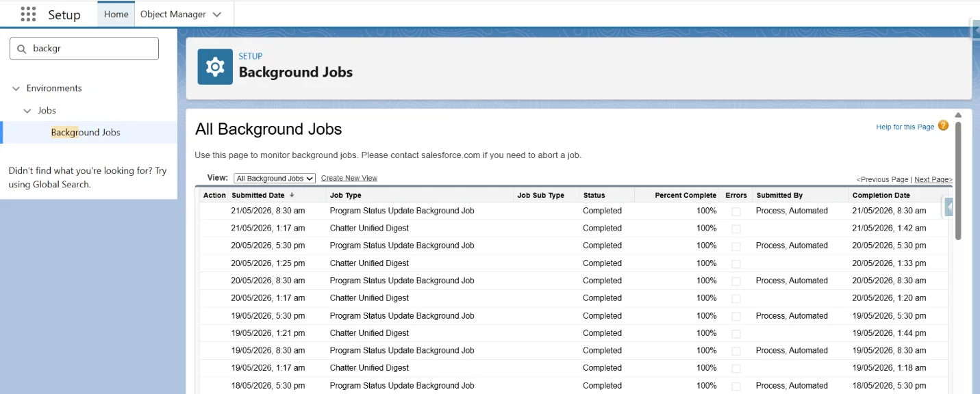The height and width of the screenshot is (394, 980).
Task: Click the Errors column header
Action: click(736, 195)
